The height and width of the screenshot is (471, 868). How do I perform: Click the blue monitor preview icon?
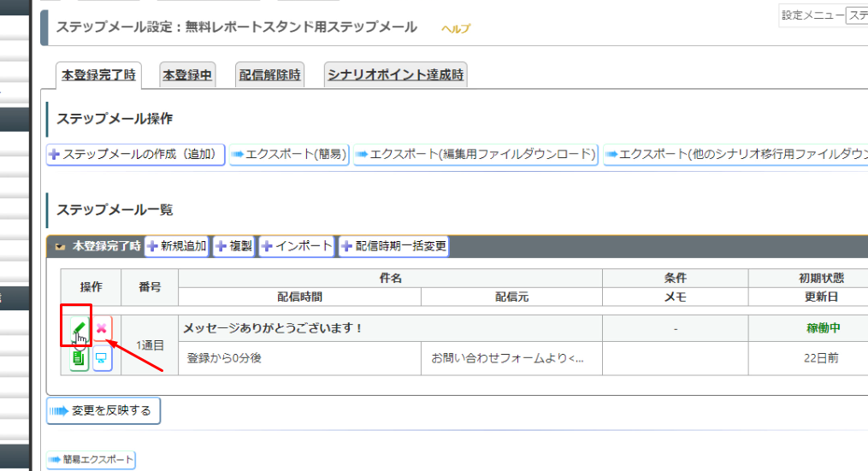pyautogui.click(x=102, y=358)
